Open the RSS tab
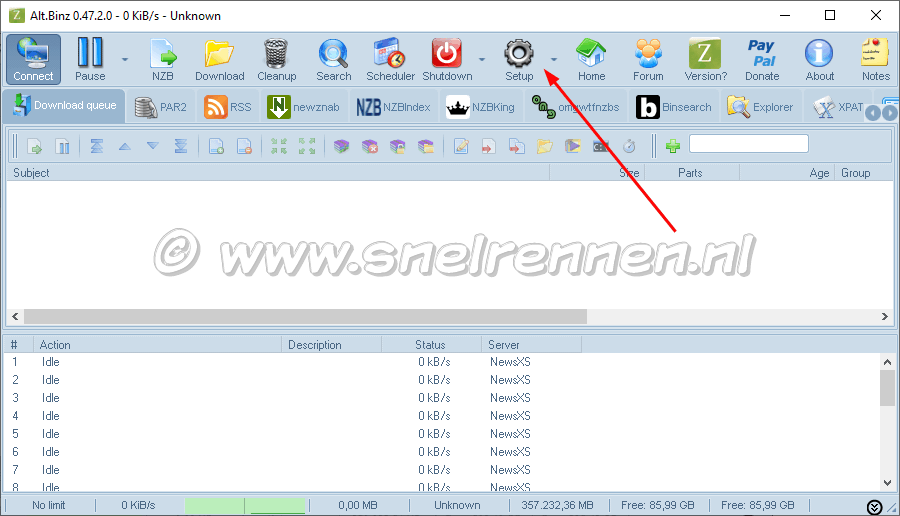This screenshot has height=516, width=900. coord(228,107)
